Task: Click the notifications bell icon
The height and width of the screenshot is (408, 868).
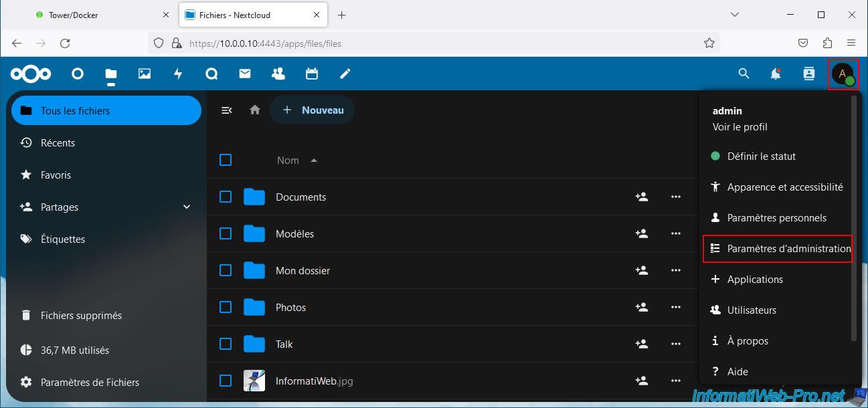Action: coord(776,74)
